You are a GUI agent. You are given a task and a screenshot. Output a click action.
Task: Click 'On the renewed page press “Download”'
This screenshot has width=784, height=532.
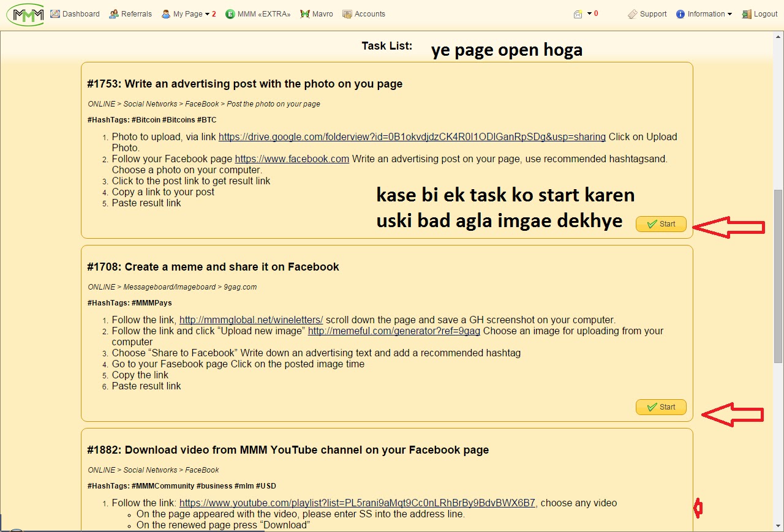click(224, 525)
